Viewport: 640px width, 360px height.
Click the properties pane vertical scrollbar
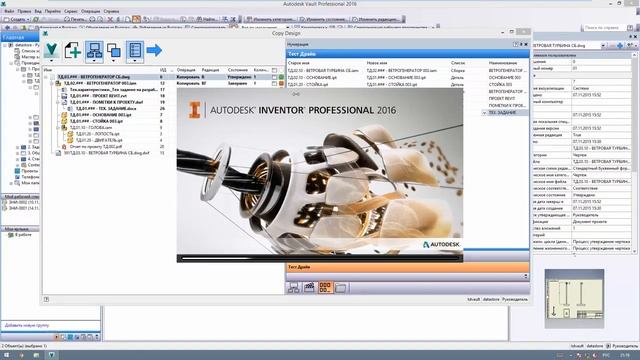pyautogui.click(x=635, y=153)
